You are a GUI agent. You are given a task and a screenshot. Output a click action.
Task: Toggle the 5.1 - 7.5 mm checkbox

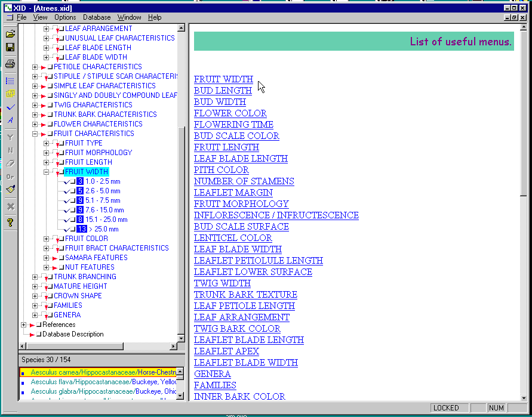pos(67,200)
